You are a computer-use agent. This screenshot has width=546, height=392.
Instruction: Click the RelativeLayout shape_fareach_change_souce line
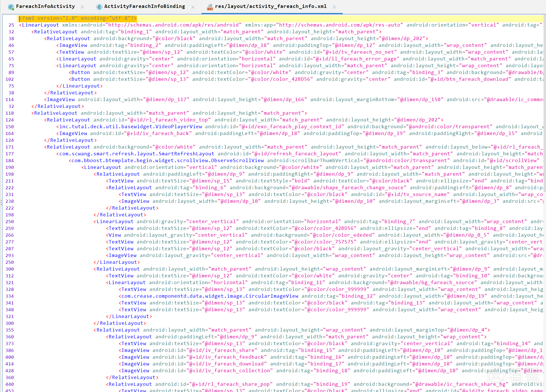pyautogui.click(x=325, y=188)
